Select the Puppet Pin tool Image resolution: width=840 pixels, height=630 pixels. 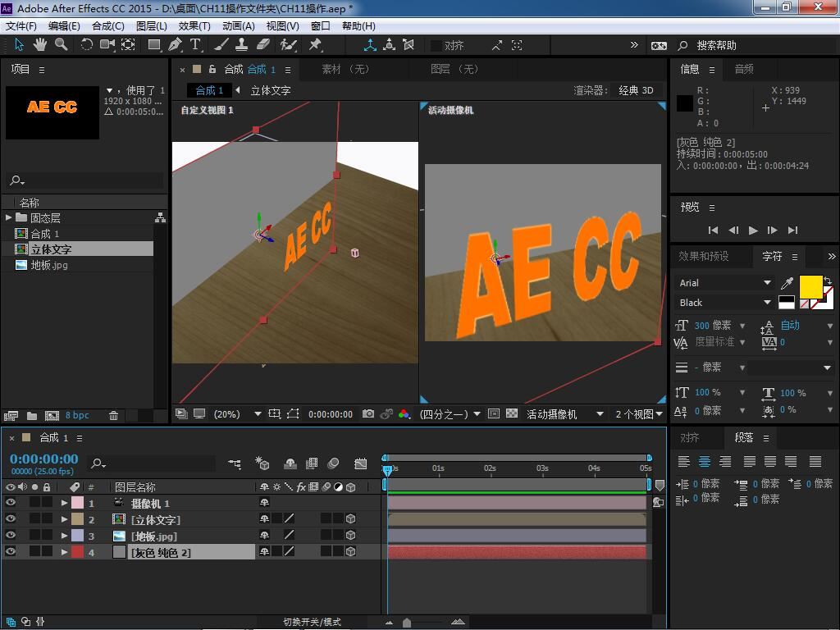(315, 45)
